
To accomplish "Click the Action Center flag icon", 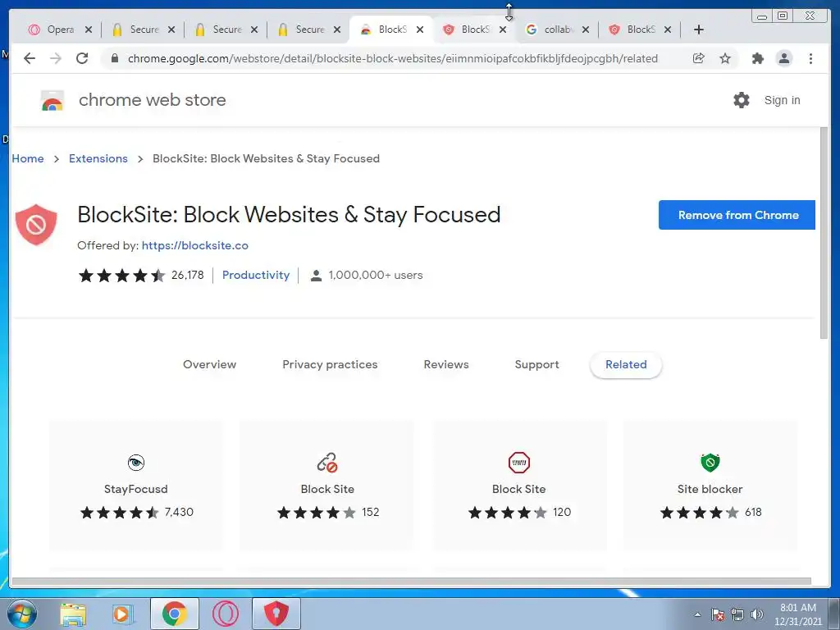I will point(718,614).
